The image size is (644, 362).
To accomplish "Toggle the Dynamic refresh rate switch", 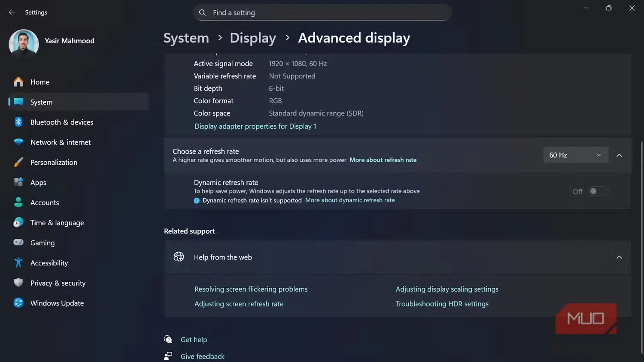I will coord(597,191).
